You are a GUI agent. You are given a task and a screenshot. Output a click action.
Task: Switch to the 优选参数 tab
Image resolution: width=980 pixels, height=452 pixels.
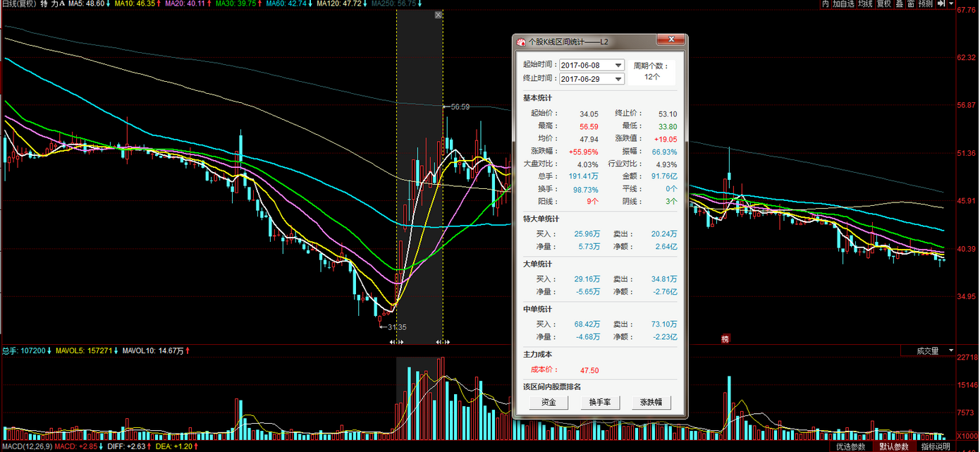pos(850,446)
